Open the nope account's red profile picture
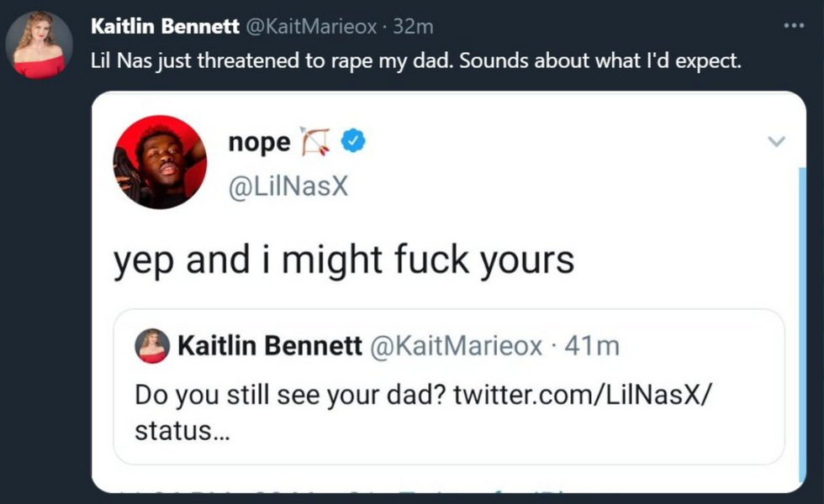 tap(160, 161)
